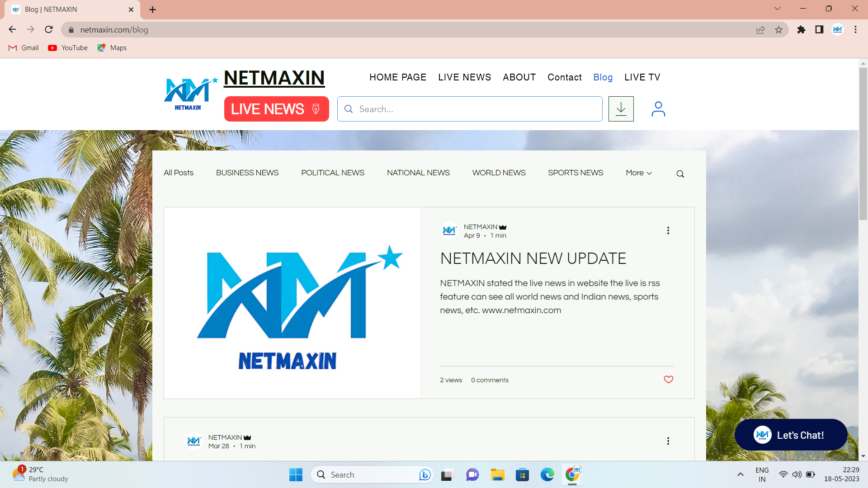Select the BUSINESS NEWS category tab

[x=247, y=173]
